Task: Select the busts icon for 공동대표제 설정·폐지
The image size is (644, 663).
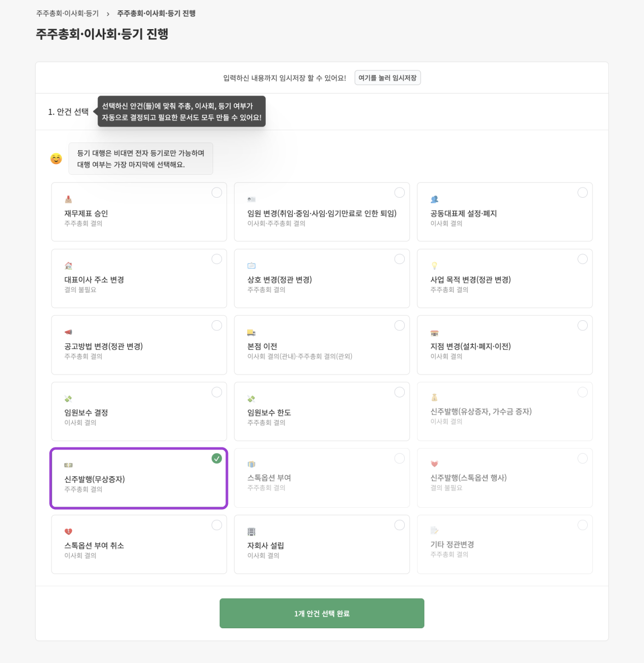Action: [434, 199]
